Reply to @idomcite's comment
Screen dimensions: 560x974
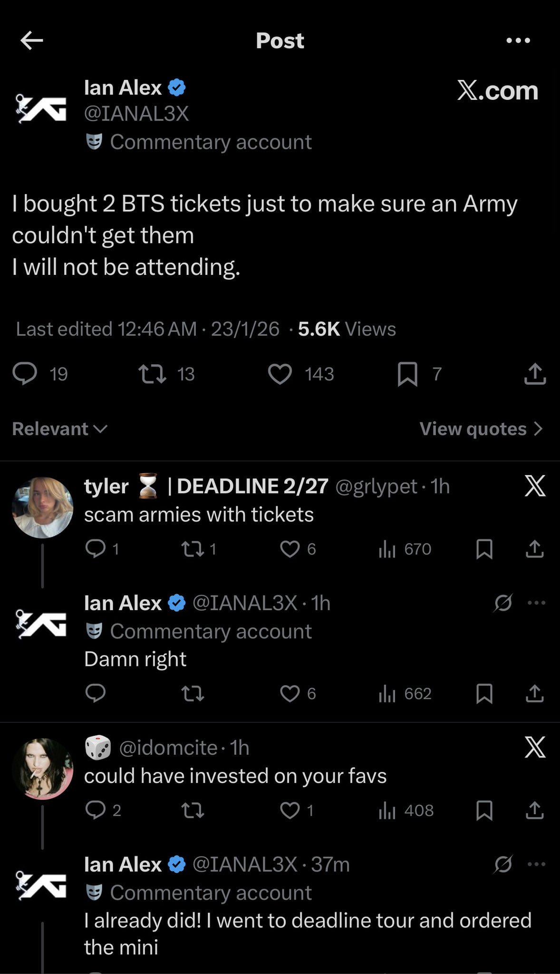coord(96,810)
